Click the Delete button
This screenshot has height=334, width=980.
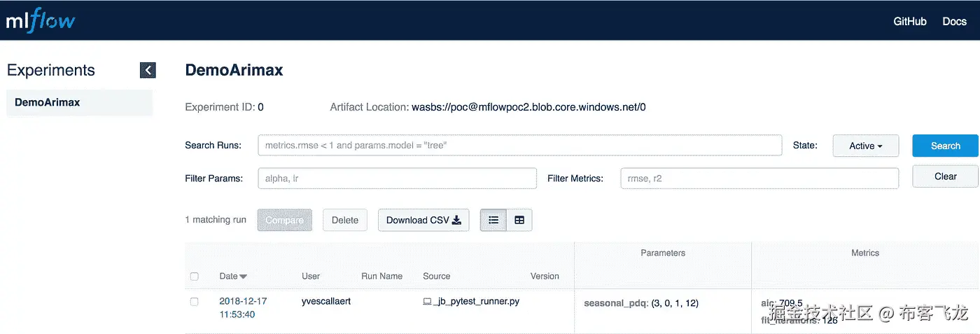(344, 220)
